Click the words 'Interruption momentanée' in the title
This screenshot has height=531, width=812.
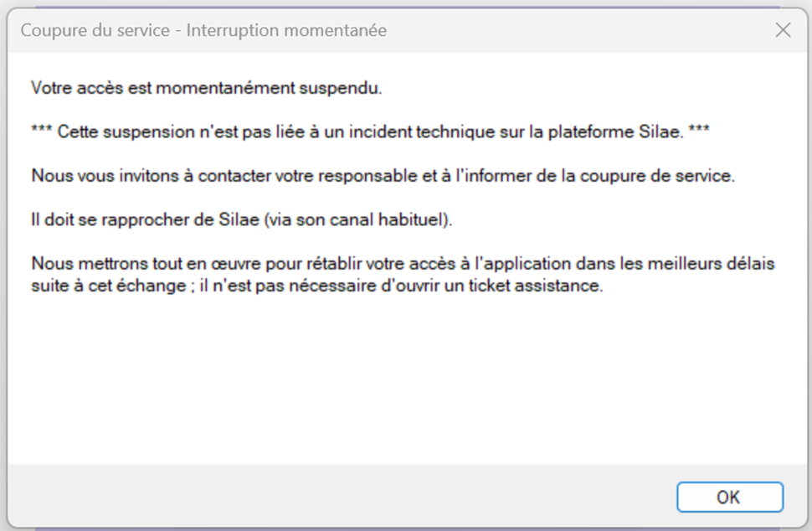pos(286,30)
